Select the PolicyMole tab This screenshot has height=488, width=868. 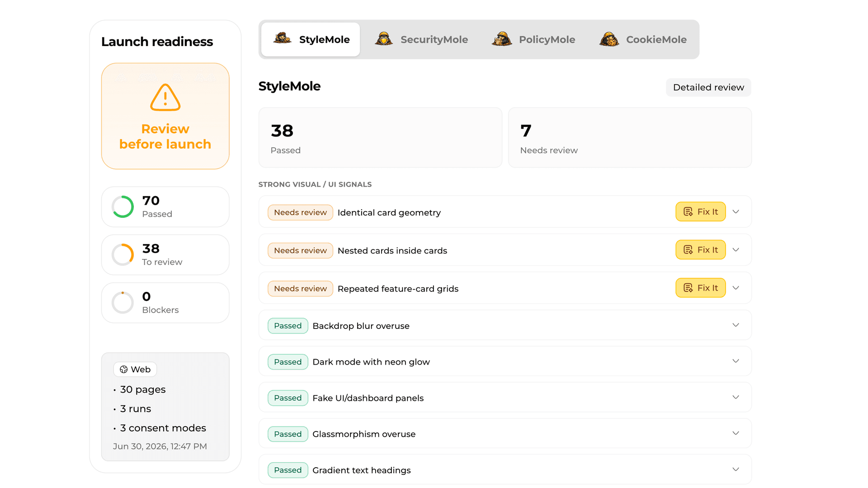pos(533,39)
